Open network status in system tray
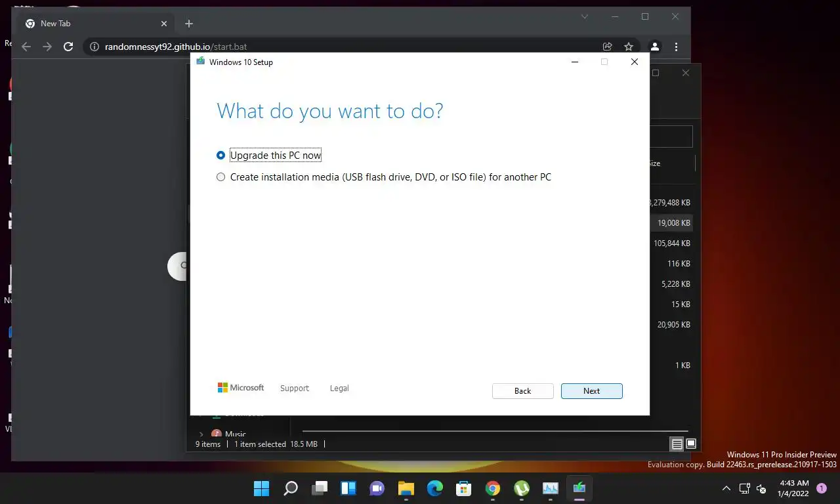Viewport: 840px width, 504px height. (744, 488)
